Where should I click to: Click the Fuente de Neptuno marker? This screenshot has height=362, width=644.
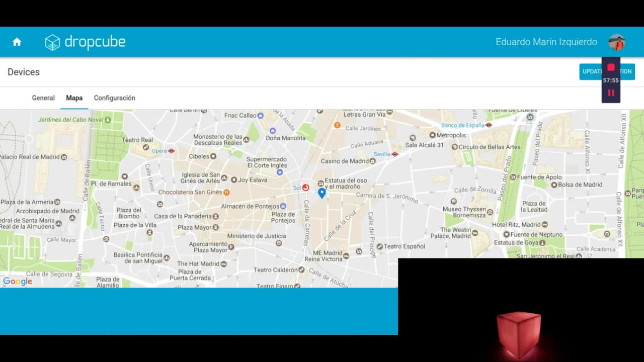point(507,234)
